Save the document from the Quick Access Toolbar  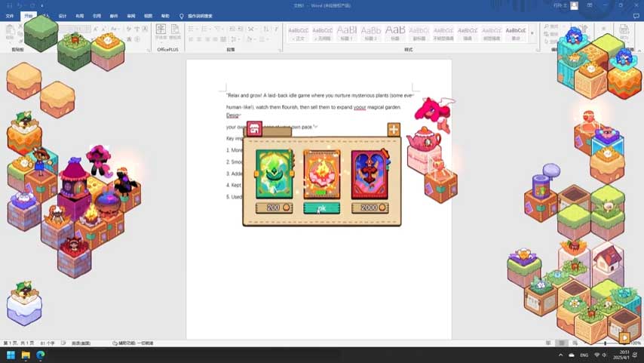tap(10, 5)
